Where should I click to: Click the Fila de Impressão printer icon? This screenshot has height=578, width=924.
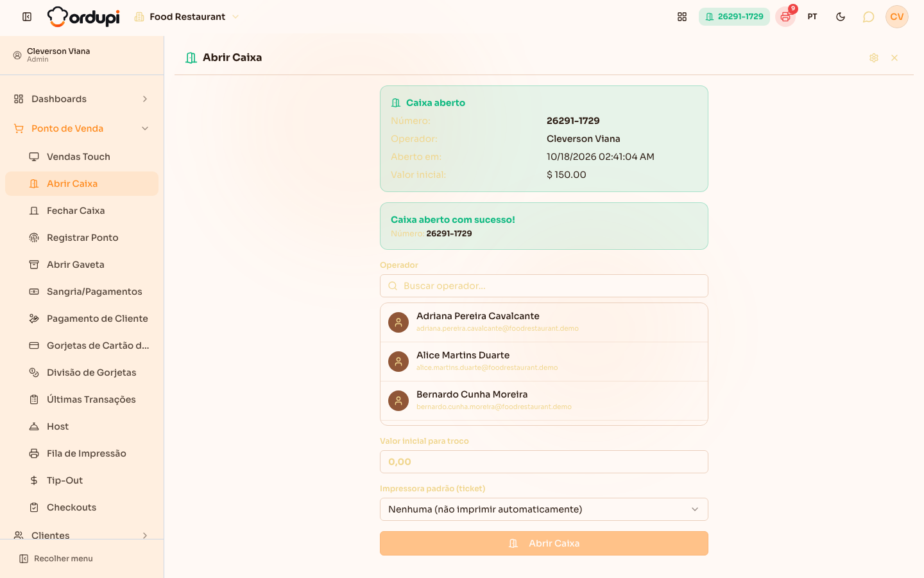[x=34, y=453]
